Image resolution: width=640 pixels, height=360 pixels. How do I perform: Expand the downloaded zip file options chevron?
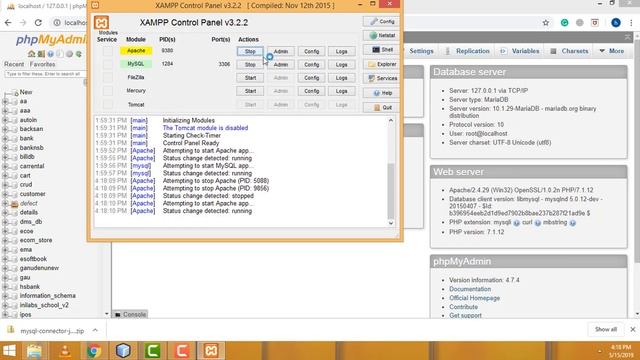tap(95, 330)
